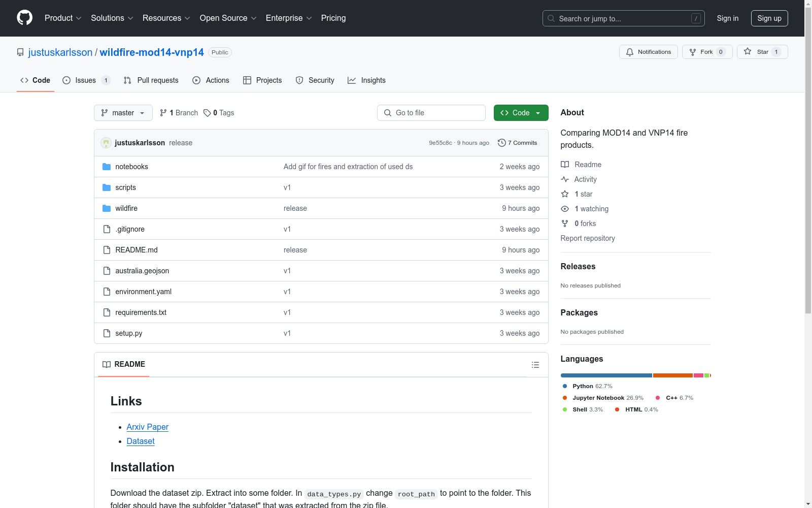Open commit message 'Add gif for fires'
The height and width of the screenshot is (508, 812).
coord(348,167)
